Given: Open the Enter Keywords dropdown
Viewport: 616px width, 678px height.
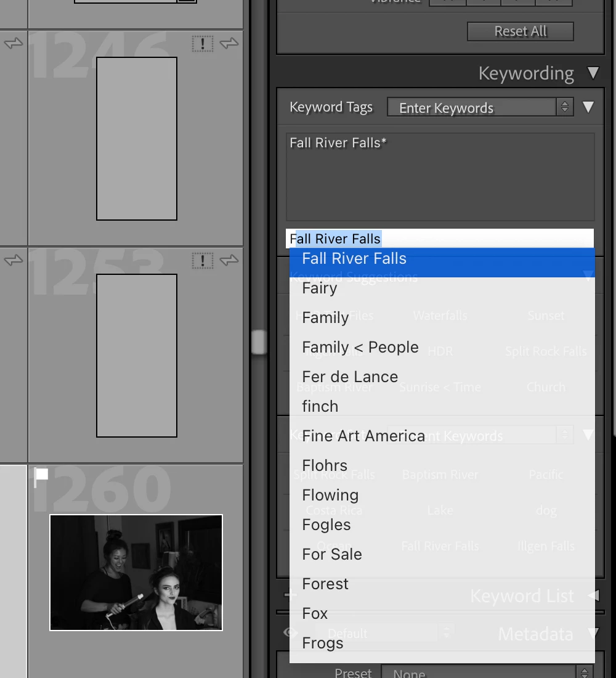Looking at the screenshot, I should (x=480, y=107).
